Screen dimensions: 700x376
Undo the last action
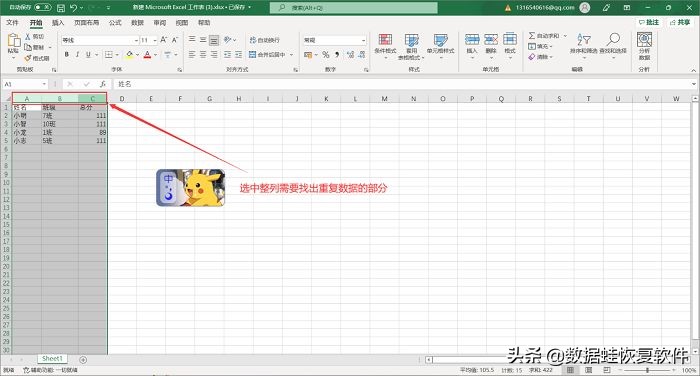pyautogui.click(x=74, y=8)
